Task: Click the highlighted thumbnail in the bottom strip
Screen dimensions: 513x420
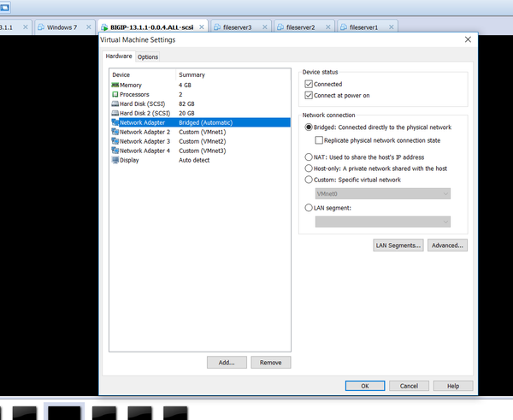Action: point(64,411)
